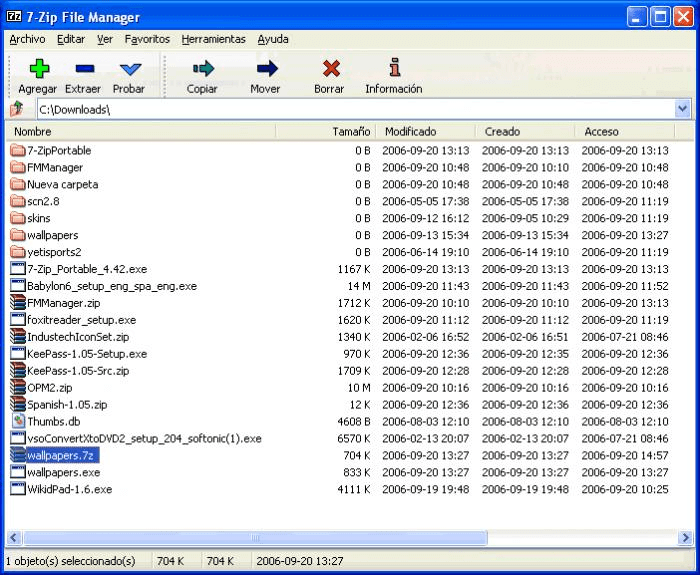Open the Favoritos menu
This screenshot has height=575, width=700.
[x=147, y=39]
